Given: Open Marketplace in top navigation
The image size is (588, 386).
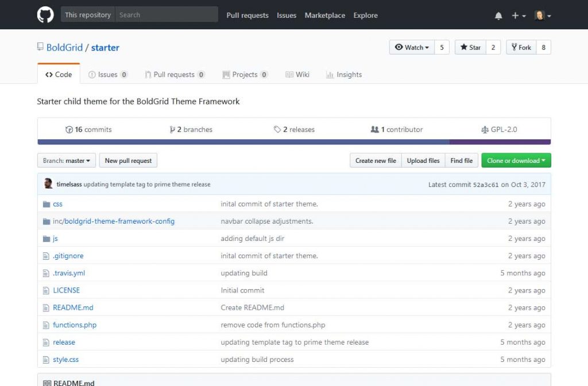Looking at the screenshot, I should coord(325,15).
